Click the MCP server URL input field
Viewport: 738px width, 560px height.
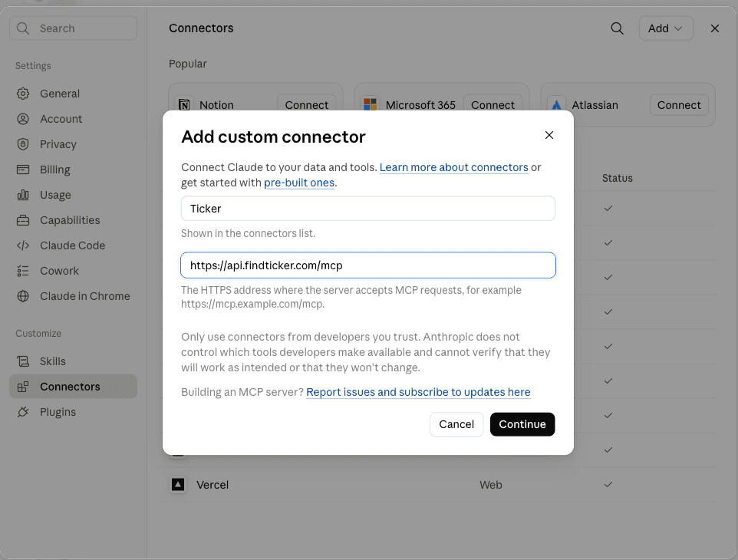[368, 265]
